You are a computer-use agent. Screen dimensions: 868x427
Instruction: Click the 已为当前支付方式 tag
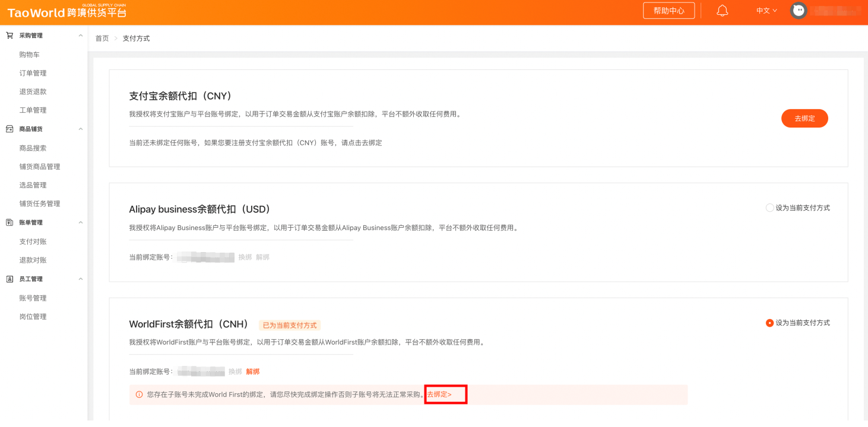[290, 325]
